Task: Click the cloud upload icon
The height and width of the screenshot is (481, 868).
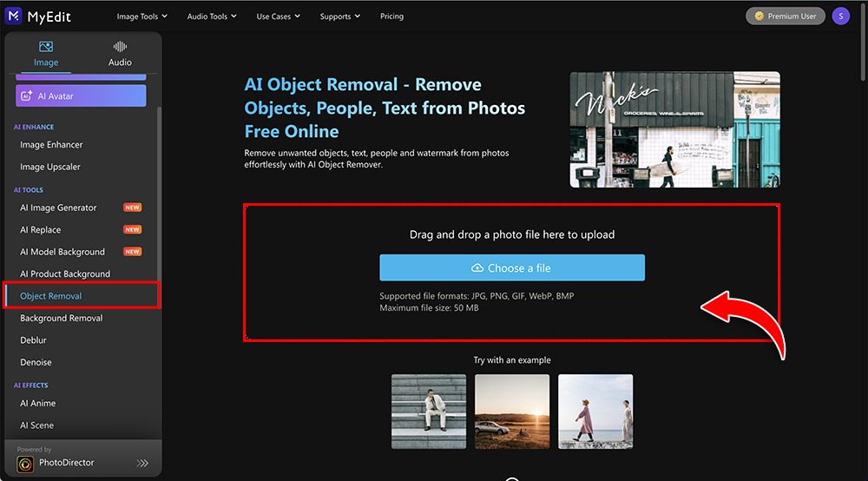Action: (x=477, y=268)
